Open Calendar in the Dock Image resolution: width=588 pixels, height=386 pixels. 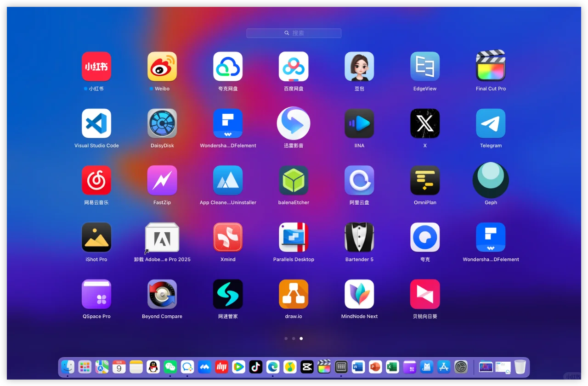[119, 367]
